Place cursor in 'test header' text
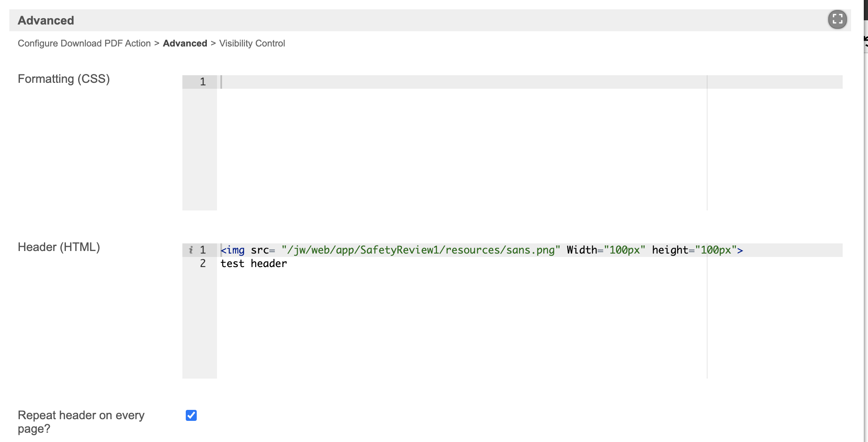The width and height of the screenshot is (868, 442). pos(253,264)
